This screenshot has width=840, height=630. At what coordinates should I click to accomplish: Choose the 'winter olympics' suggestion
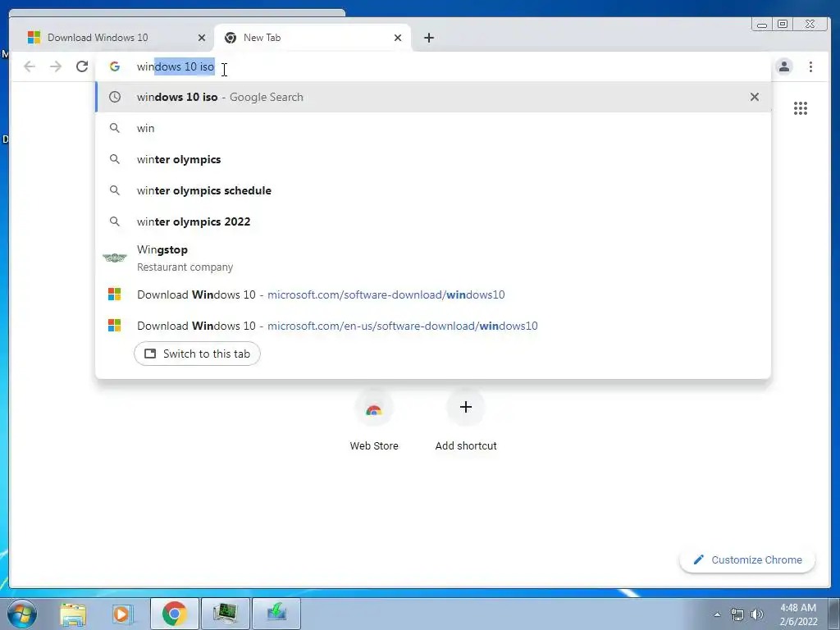tap(433, 159)
